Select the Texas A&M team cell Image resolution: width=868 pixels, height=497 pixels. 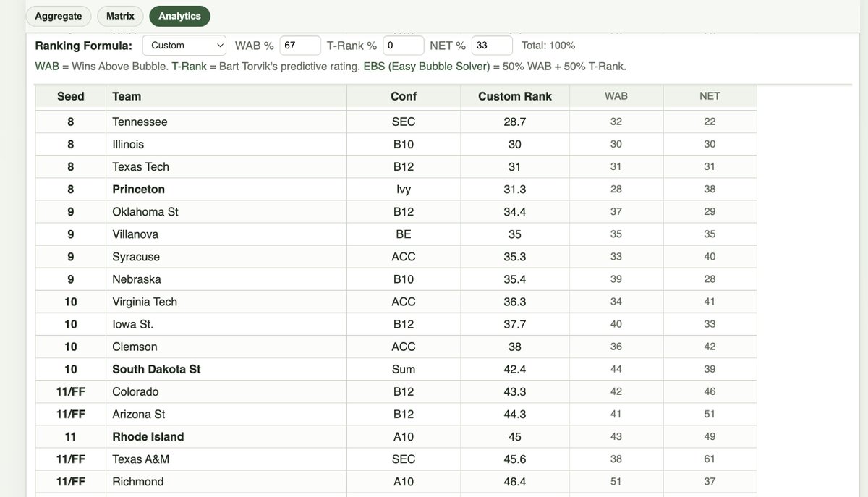pos(226,458)
